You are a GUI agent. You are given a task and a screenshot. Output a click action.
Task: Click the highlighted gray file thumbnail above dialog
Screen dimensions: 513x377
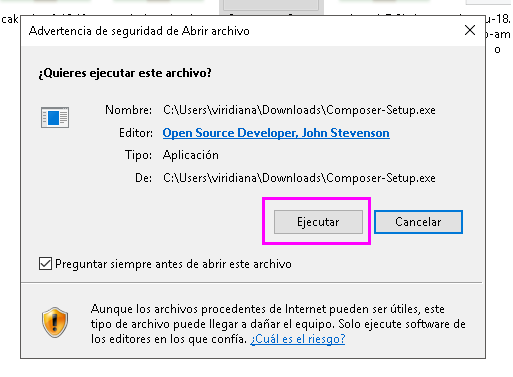tap(271, 7)
